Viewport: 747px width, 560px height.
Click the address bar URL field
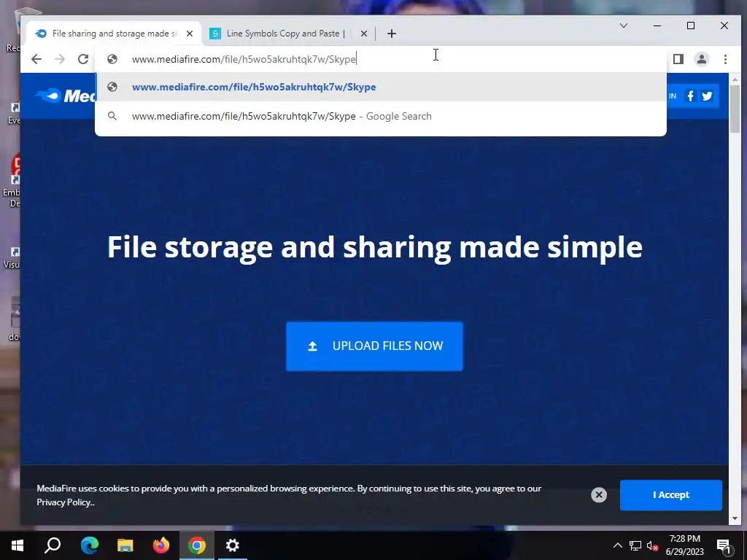[381, 59]
